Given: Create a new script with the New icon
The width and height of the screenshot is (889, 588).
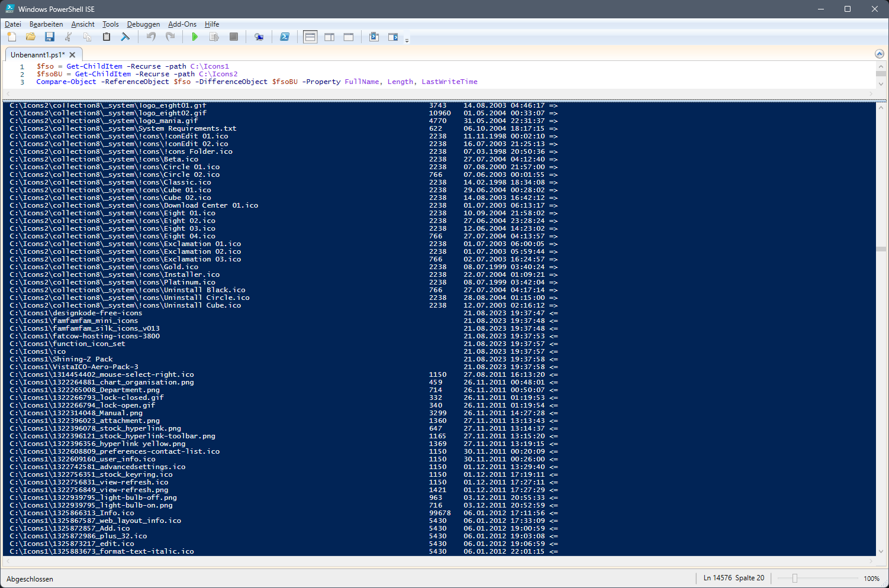Looking at the screenshot, I should pyautogui.click(x=12, y=37).
